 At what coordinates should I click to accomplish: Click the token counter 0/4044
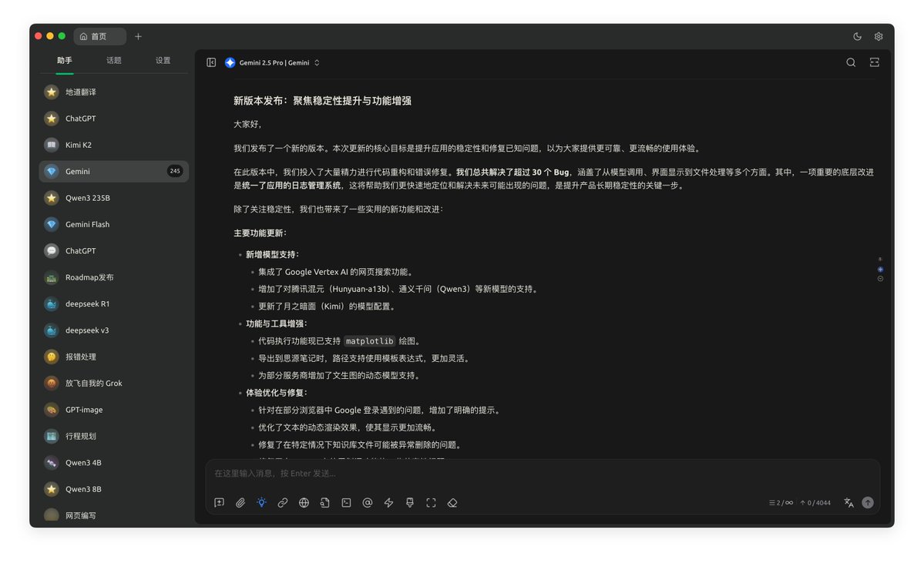pyautogui.click(x=815, y=503)
